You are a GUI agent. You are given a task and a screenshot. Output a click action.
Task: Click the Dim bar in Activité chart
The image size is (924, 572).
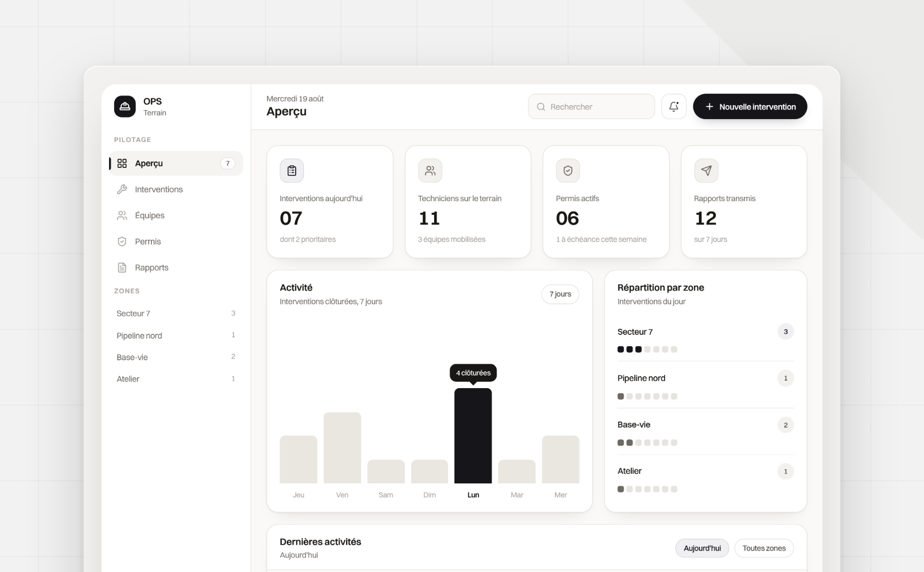coord(430,471)
